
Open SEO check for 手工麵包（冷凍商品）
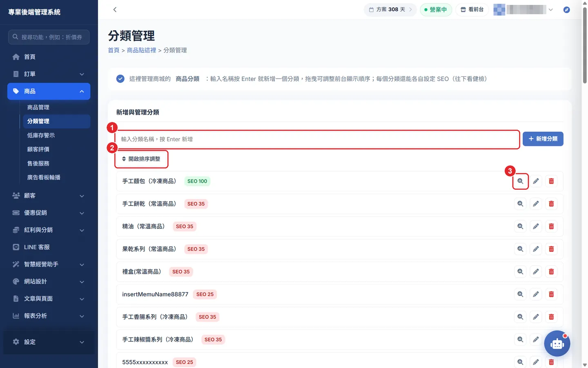pos(520,181)
